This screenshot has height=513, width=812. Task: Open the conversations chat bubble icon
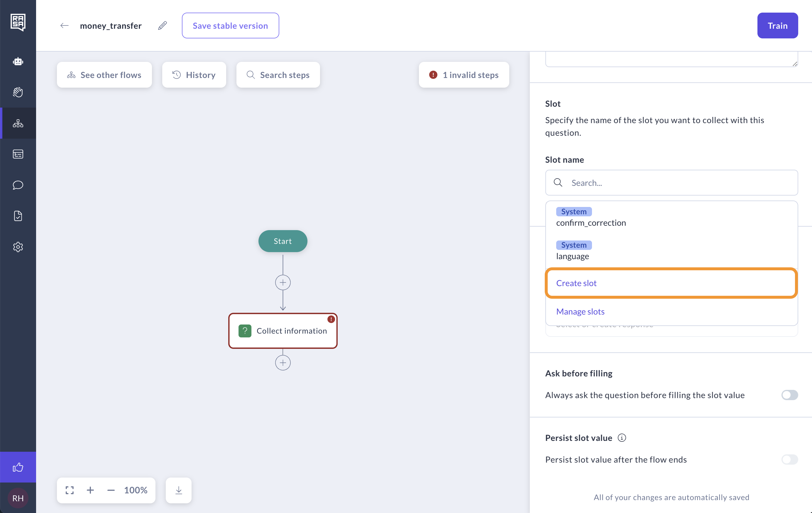[18, 185]
